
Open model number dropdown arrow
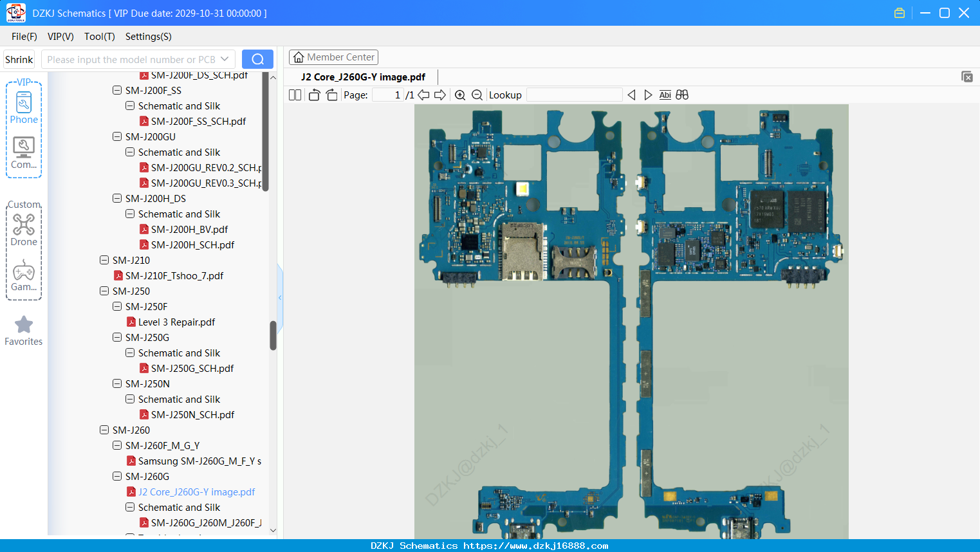point(225,59)
